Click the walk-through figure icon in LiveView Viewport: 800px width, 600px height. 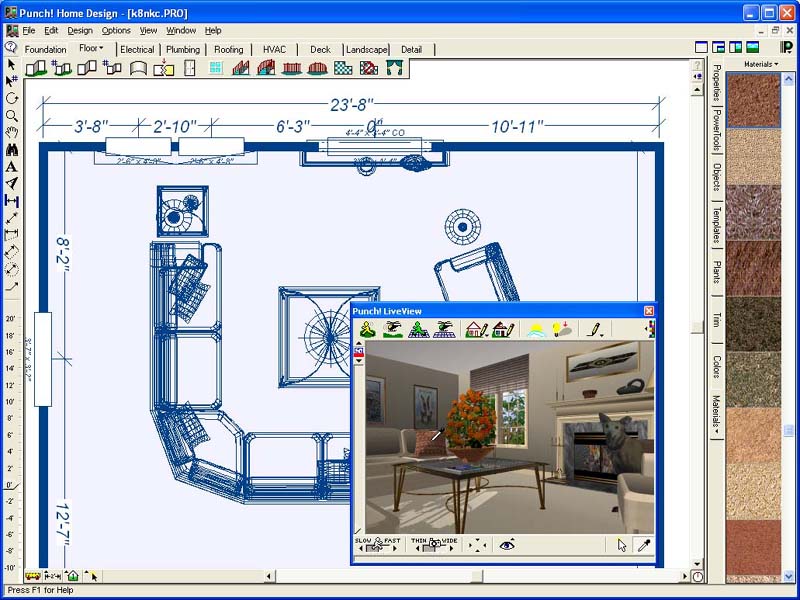(x=367, y=329)
